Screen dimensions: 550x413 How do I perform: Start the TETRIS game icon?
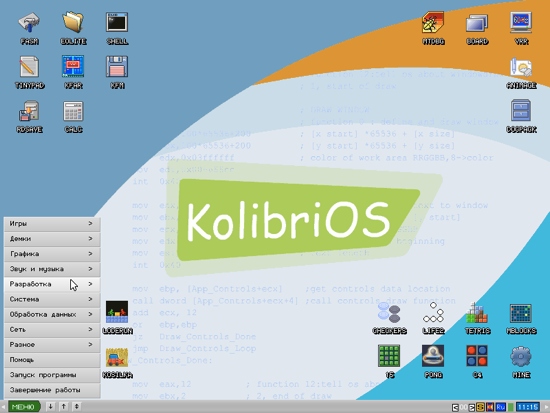(x=477, y=318)
